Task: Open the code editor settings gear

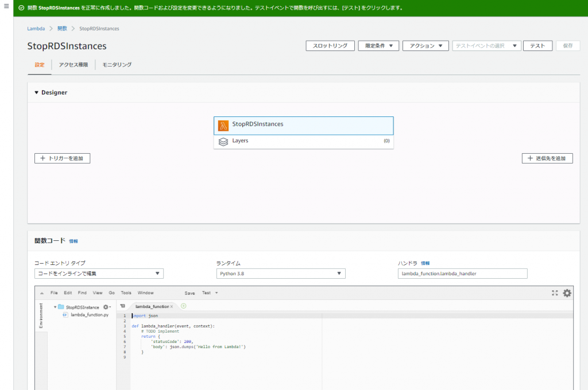Action: pos(567,293)
